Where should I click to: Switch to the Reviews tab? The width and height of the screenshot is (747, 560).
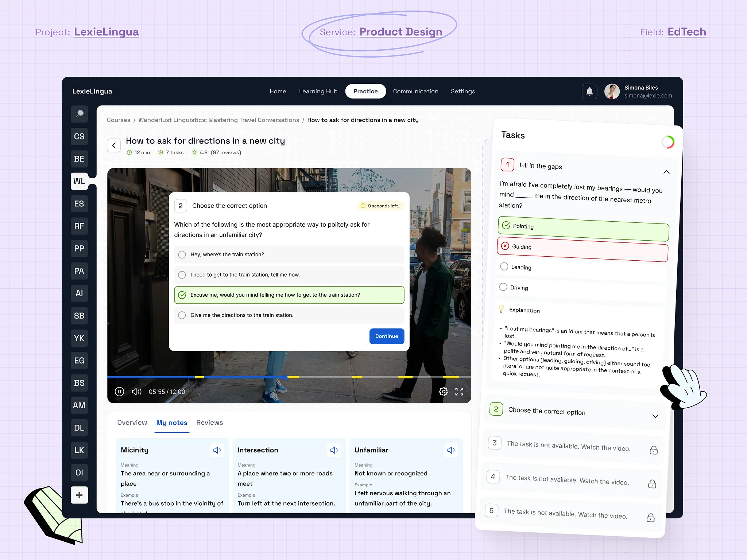[209, 423]
